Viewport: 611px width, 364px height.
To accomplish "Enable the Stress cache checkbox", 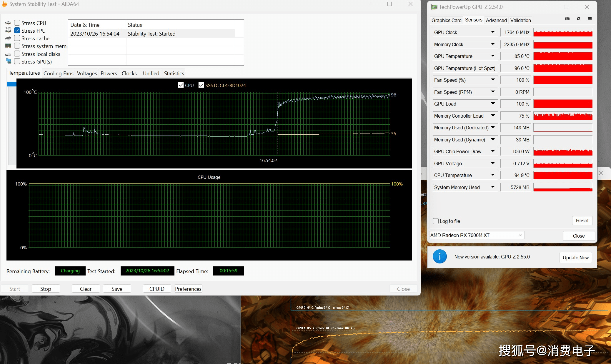I will coord(17,38).
